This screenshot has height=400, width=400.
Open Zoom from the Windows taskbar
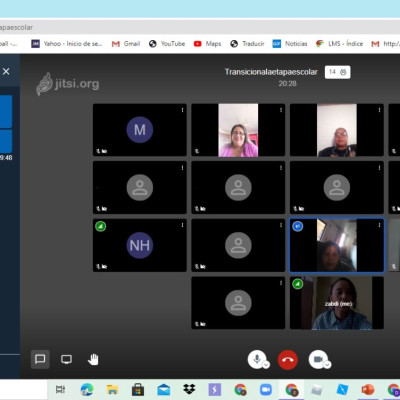[x=266, y=389]
